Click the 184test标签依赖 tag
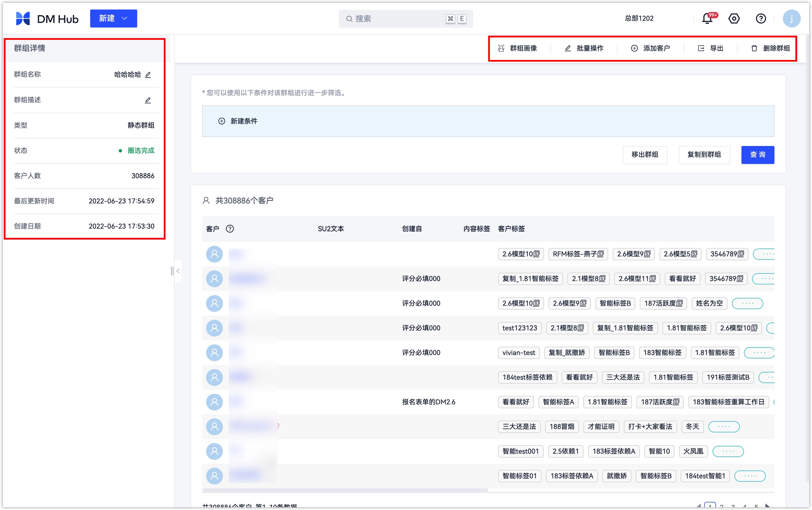 tap(527, 377)
